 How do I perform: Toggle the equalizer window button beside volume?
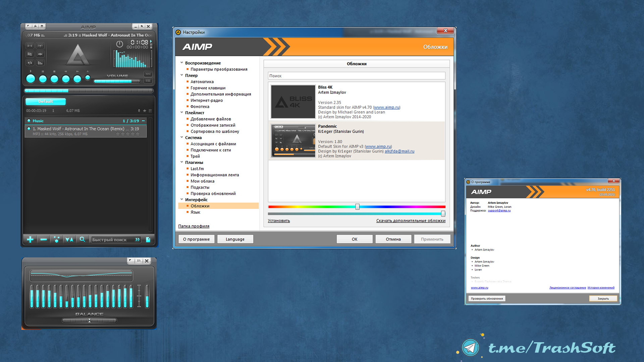coord(148,74)
